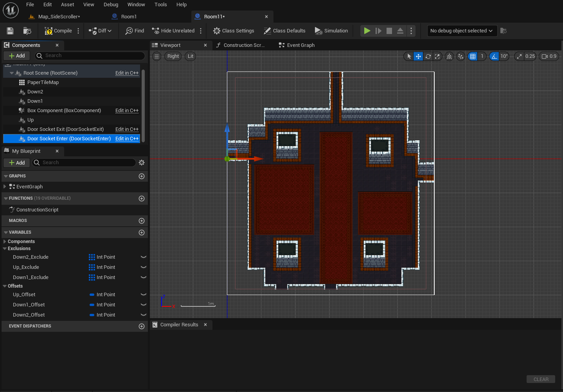Select the rotate transform tool icon
This screenshot has width=563, height=392.
(428, 56)
